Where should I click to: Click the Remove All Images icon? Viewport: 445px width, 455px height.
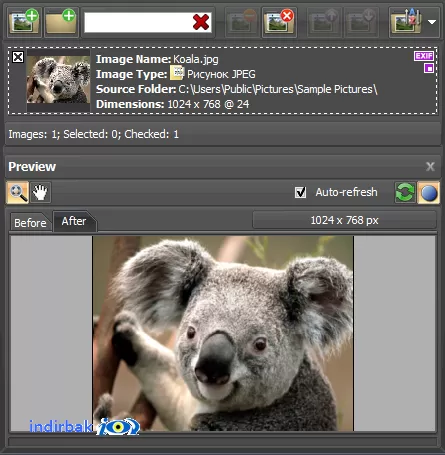point(279,22)
